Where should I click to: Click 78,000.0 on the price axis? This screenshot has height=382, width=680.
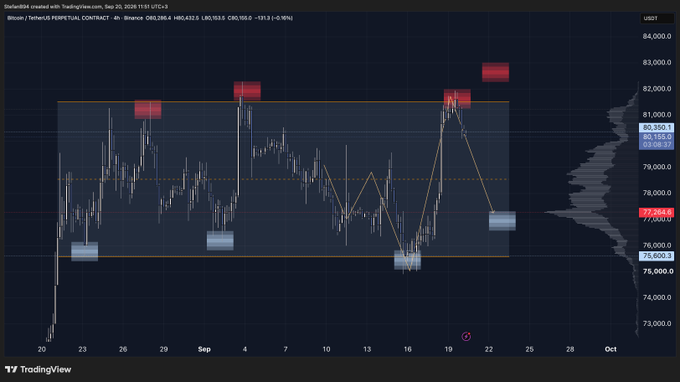point(657,193)
